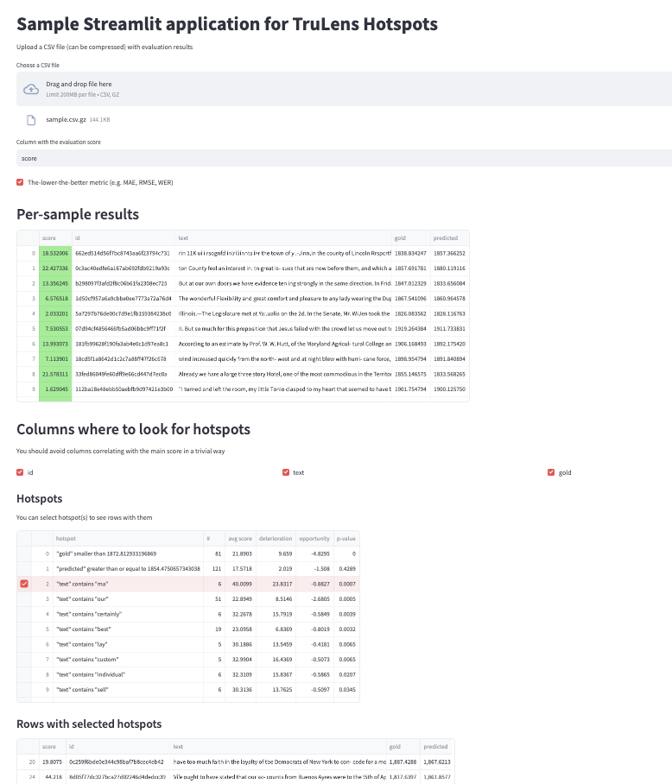Sort hotspots by p-value header

point(346,539)
